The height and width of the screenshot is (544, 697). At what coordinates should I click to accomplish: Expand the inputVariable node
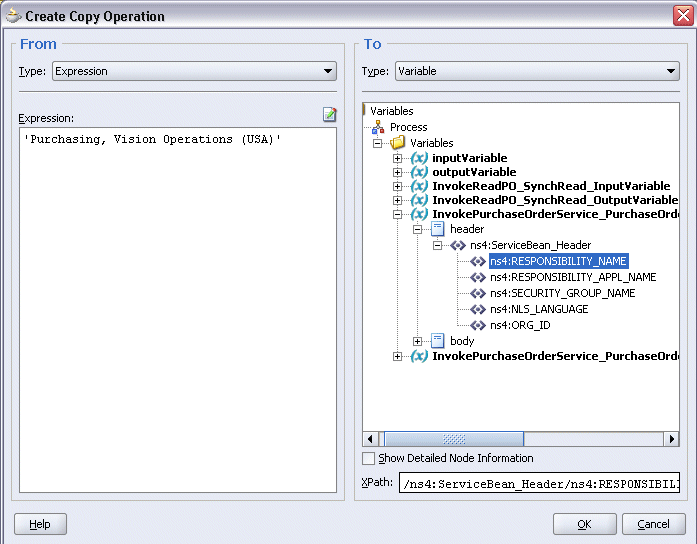point(397,158)
